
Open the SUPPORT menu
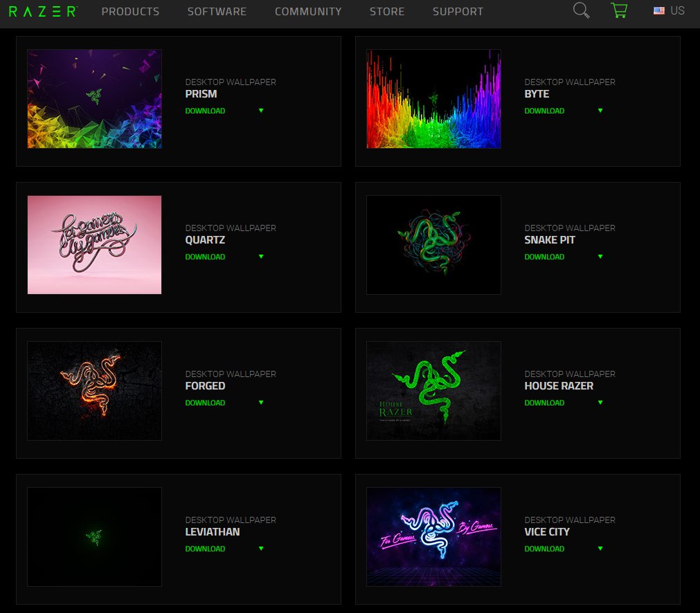458,12
